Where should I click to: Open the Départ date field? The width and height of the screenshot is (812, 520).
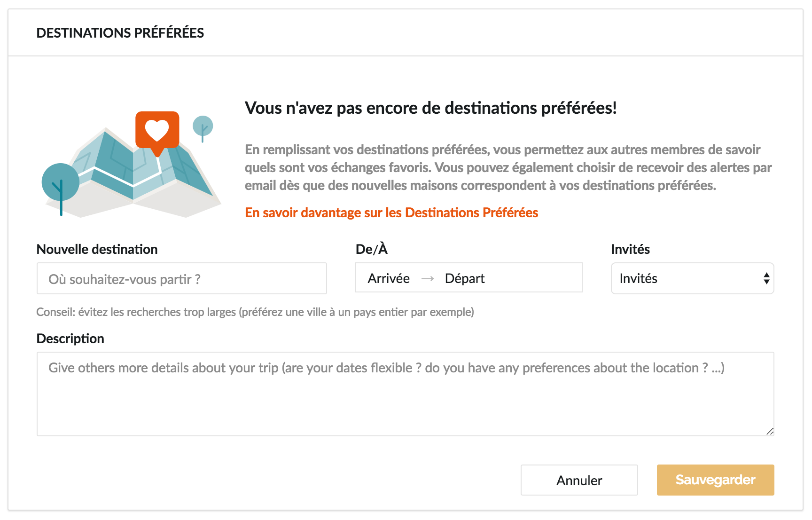(x=464, y=278)
